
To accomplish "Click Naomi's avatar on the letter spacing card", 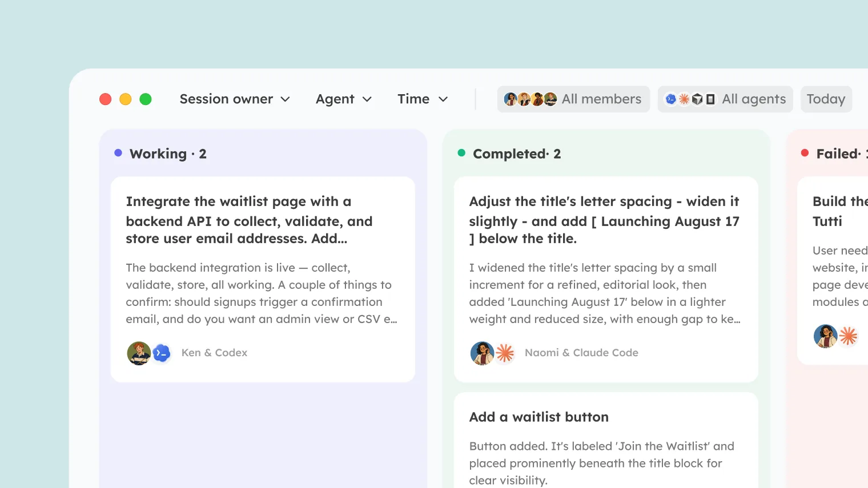I will point(482,353).
